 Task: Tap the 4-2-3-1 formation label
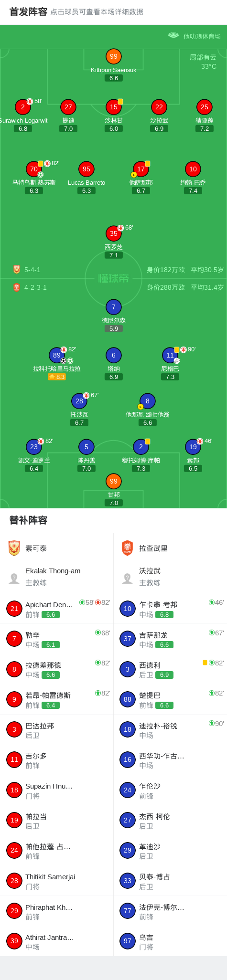[x=35, y=287]
